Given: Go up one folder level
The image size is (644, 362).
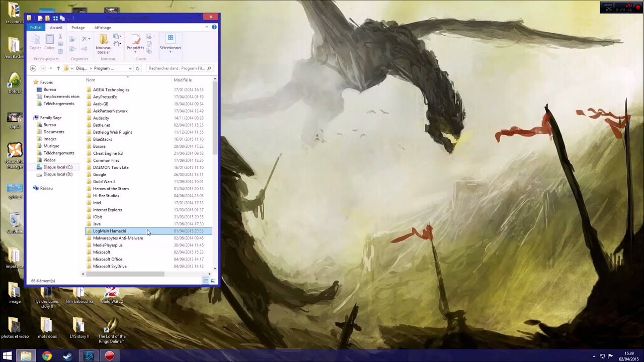Looking at the screenshot, I should [x=58, y=68].
